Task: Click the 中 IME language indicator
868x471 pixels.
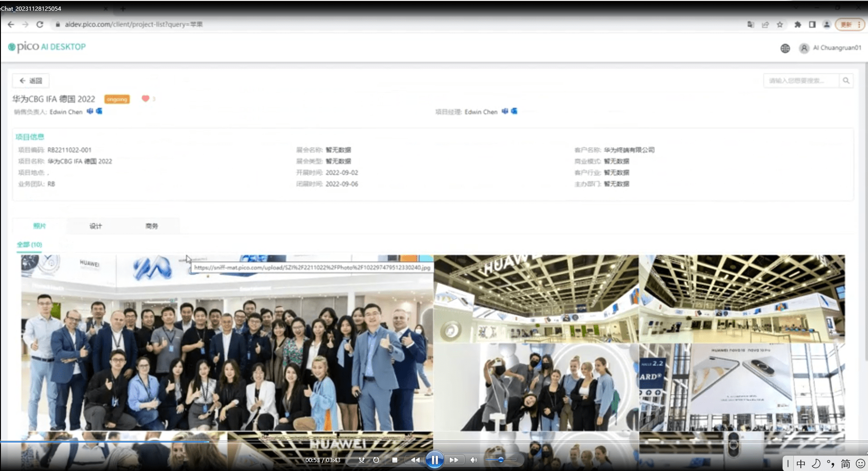Action: [x=801, y=464]
